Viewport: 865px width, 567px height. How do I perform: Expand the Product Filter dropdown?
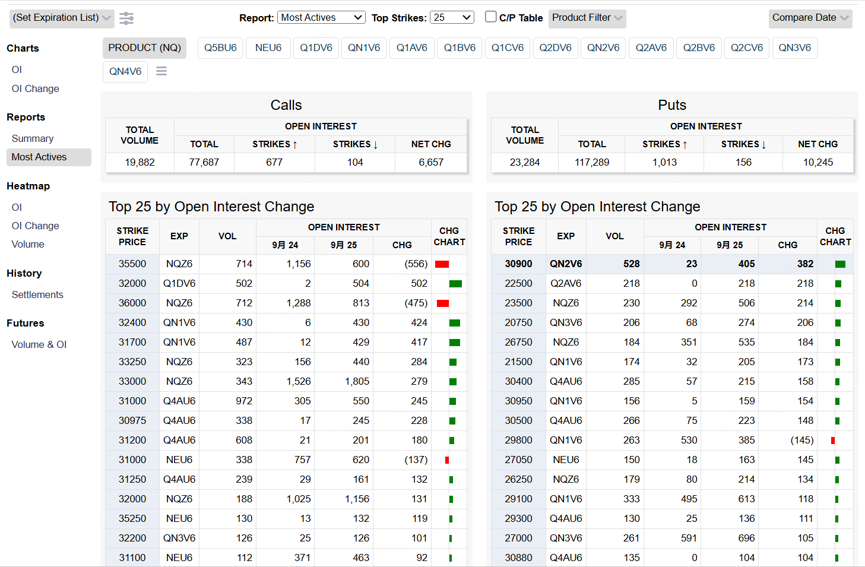587,18
